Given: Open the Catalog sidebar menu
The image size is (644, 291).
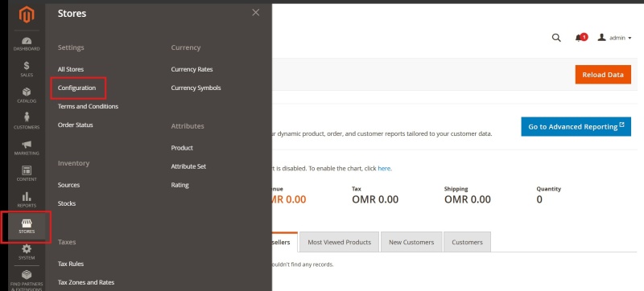Looking at the screenshot, I should [x=27, y=96].
